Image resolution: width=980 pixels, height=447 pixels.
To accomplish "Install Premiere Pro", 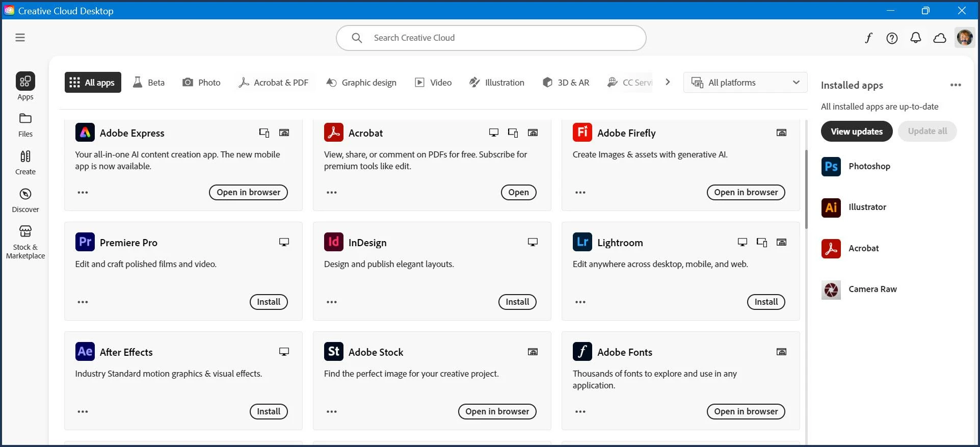I will click(269, 302).
